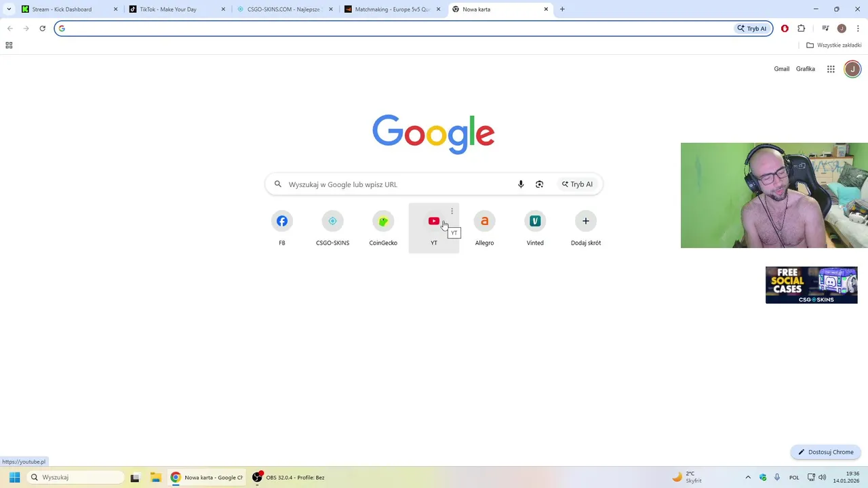Open Google account avatar on the page
Viewport: 868px width, 488px height.
click(x=852, y=69)
